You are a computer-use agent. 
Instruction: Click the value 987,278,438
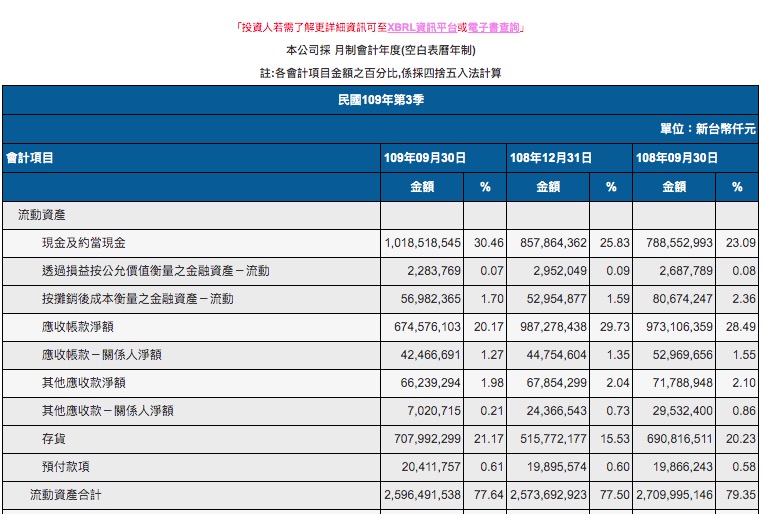pyautogui.click(x=553, y=327)
